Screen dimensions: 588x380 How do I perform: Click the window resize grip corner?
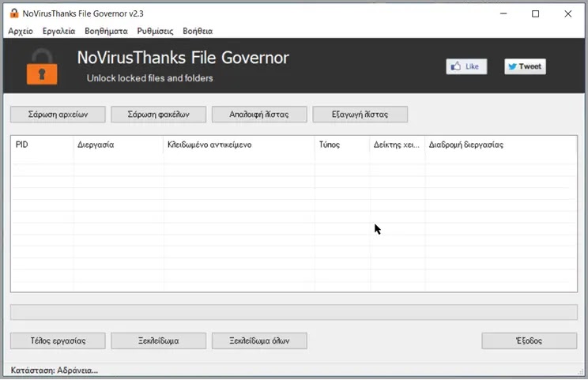pyautogui.click(x=581, y=371)
